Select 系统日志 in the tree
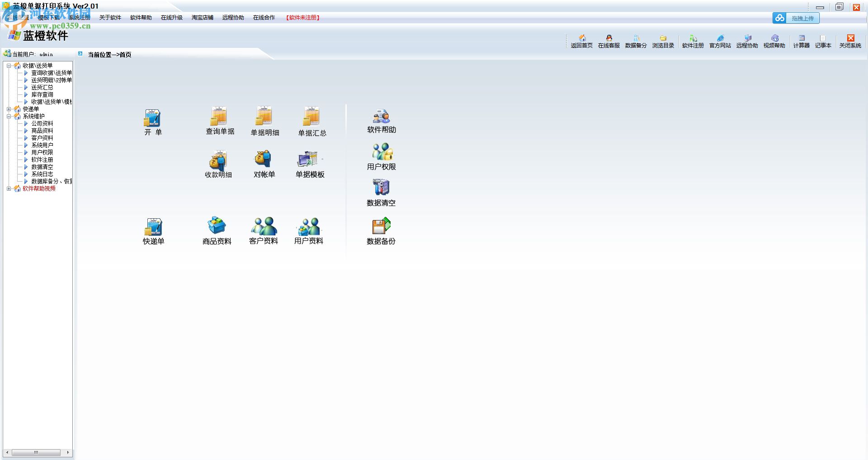Viewport: 868px width, 460px height. [x=42, y=174]
